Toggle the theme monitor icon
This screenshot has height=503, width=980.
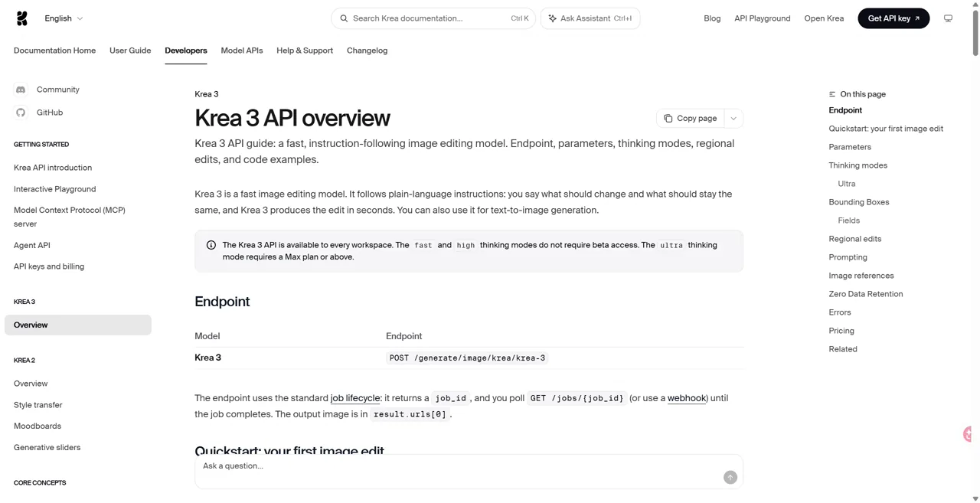[948, 18]
